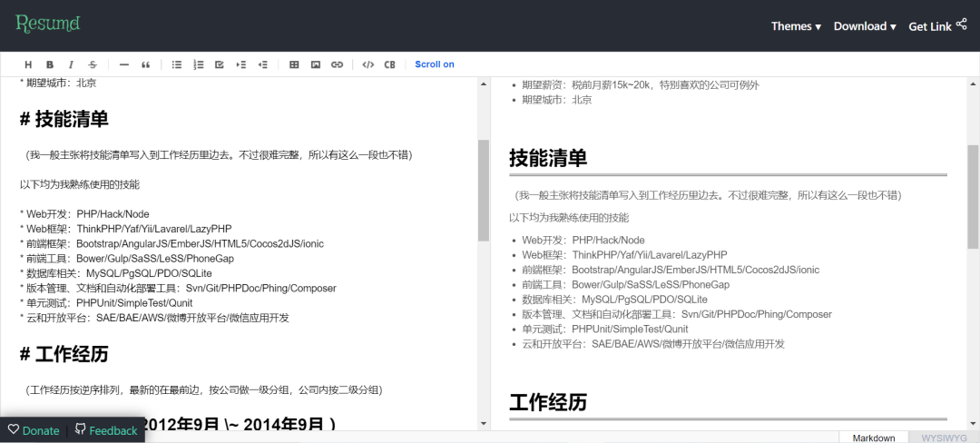Insert inline code
The image size is (980, 443).
(368, 64)
